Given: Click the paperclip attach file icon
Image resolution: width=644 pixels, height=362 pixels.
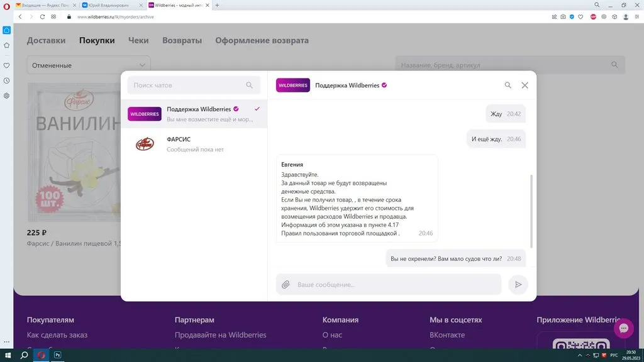Looking at the screenshot, I should point(286,285).
